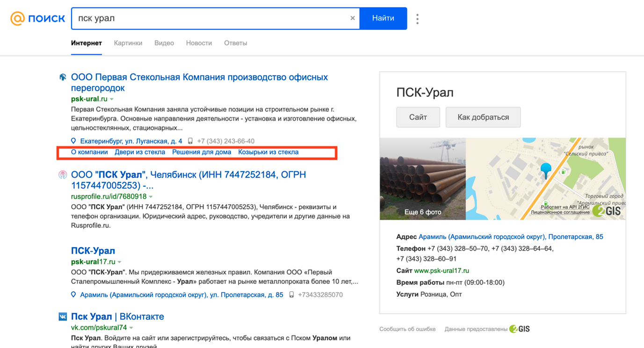
Task: Click the Как добраться button
Action: (483, 117)
